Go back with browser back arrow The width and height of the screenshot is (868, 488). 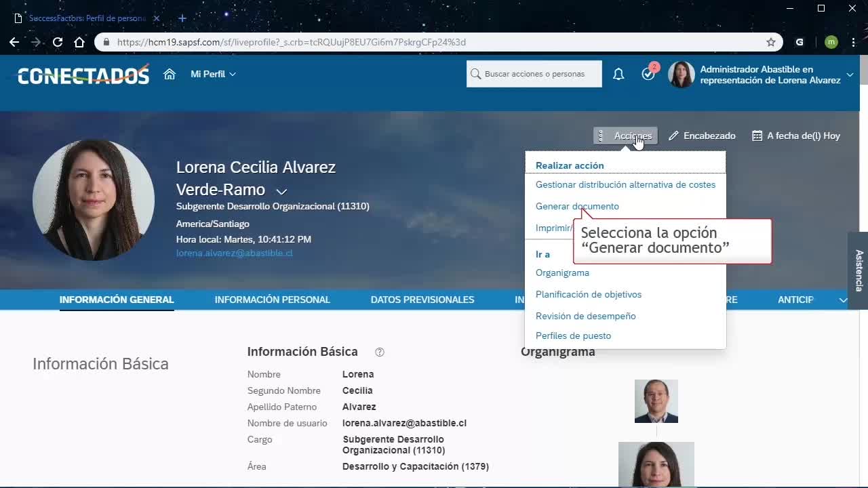pyautogui.click(x=14, y=42)
